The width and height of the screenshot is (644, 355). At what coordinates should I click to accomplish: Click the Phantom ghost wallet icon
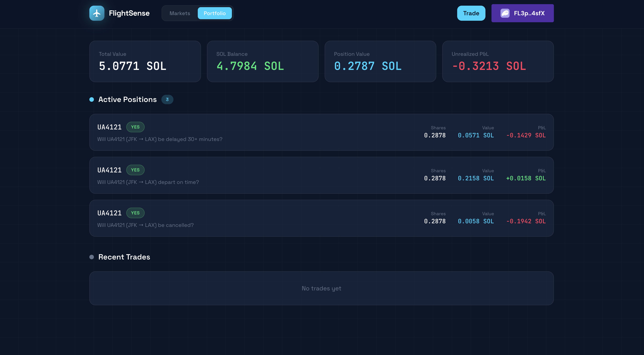505,13
